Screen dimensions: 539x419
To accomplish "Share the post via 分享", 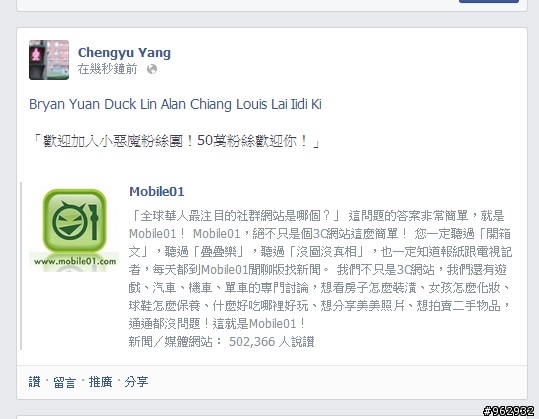I will pyautogui.click(x=136, y=382).
